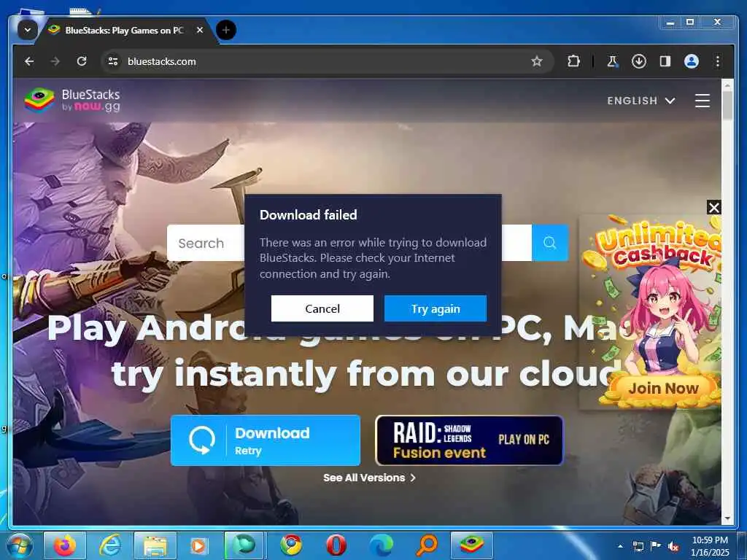Screen dimensions: 747x560
Task: Close the BlueStacks browser tab
Action: pyautogui.click(x=200, y=30)
